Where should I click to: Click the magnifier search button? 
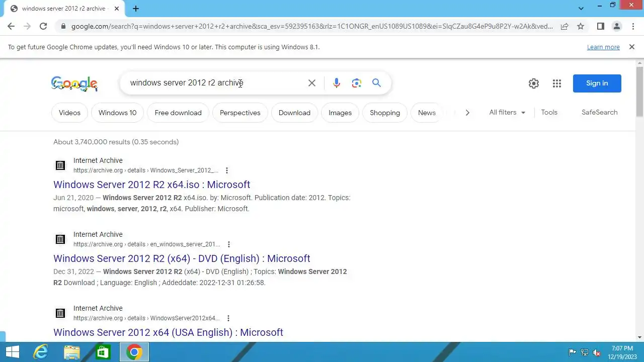coord(376,83)
